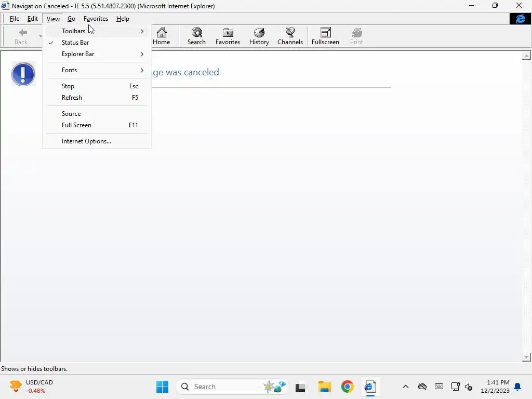Expand the Explorer Bar submenu
Screen dimensions: 532x399
(97, 54)
